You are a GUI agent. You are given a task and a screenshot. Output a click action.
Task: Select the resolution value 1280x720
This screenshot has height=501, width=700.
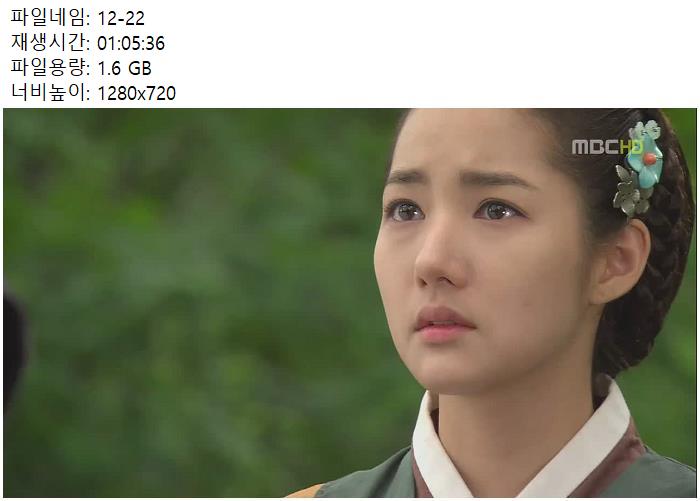pyautogui.click(x=136, y=93)
